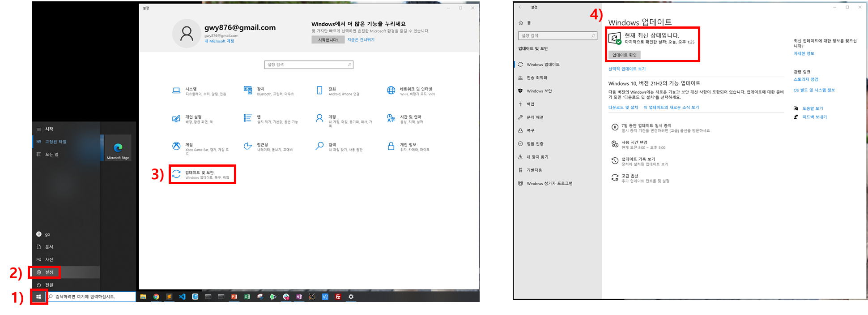Open 개인 설정 (Personalization) category
Image resolution: width=868 pixels, height=315 pixels.
pos(192,119)
